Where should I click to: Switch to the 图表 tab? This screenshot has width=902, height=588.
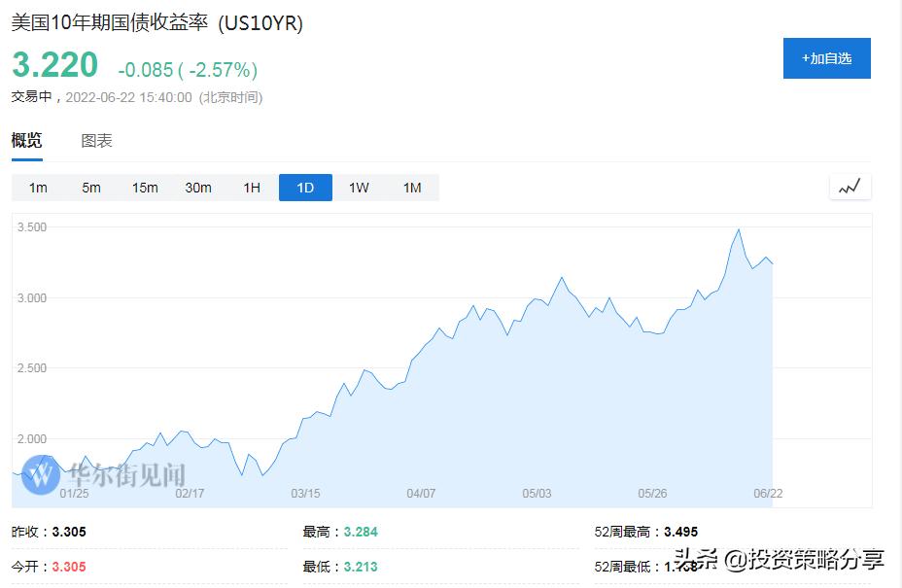[94, 140]
